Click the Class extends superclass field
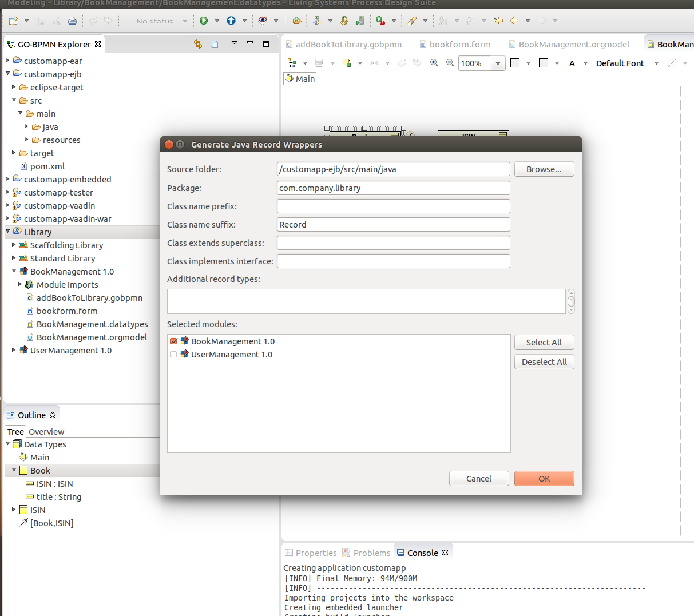This screenshot has width=694, height=616. (394, 243)
